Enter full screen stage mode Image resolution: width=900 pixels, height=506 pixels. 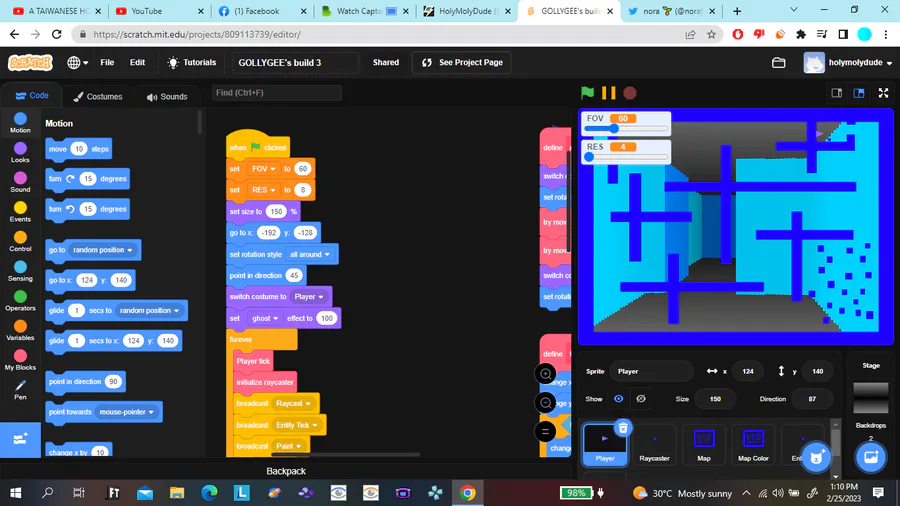pos(883,93)
